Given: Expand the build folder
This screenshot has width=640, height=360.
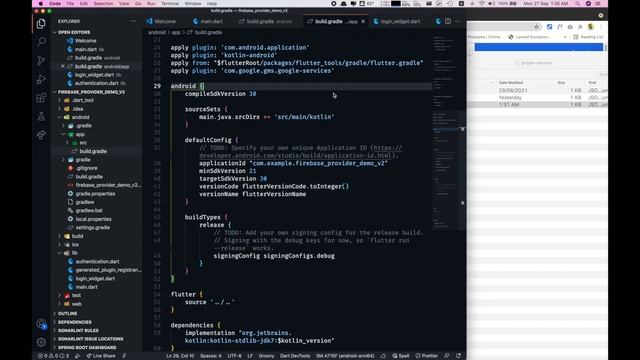Looking at the screenshot, I should pyautogui.click(x=77, y=236).
